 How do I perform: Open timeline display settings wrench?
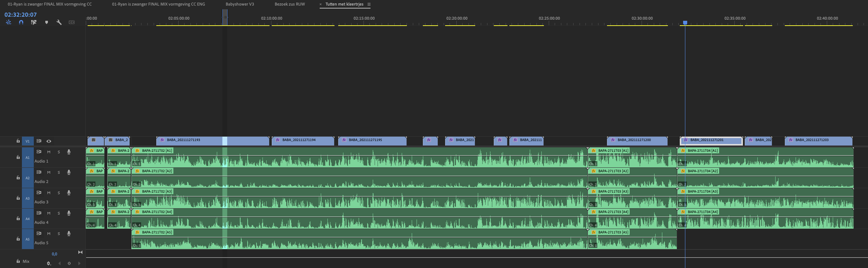pyautogui.click(x=59, y=22)
